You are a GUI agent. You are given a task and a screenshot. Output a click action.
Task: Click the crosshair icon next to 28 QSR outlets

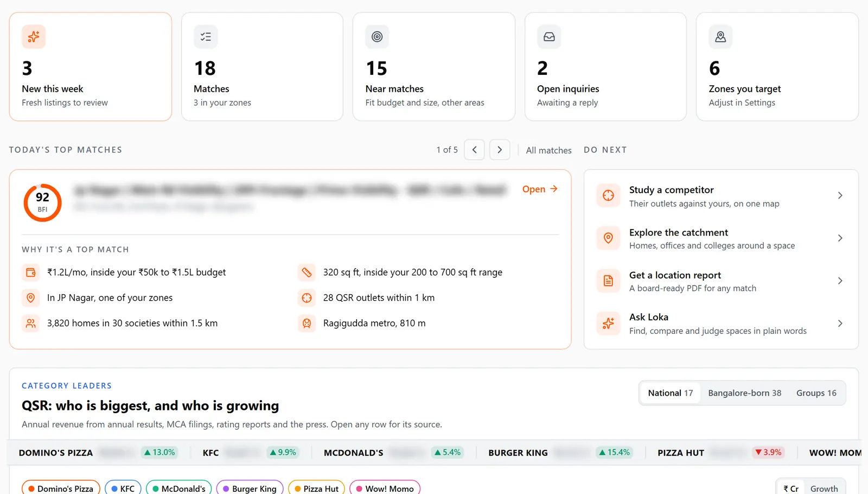[x=307, y=298]
